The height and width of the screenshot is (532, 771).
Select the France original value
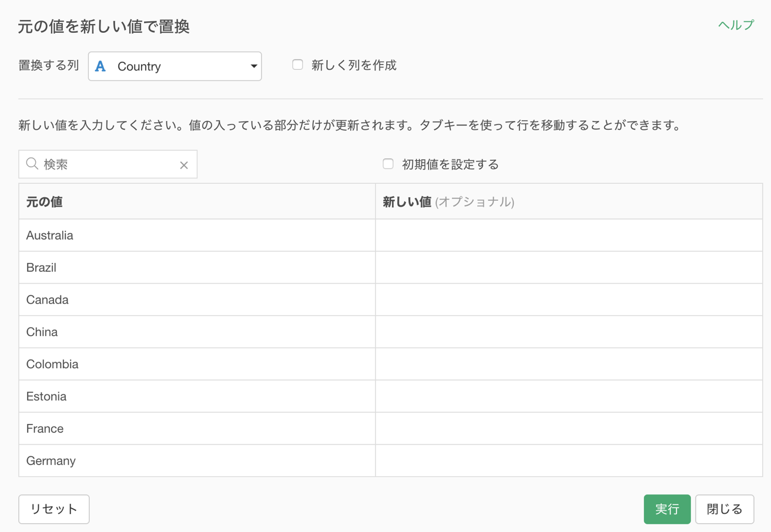click(x=197, y=429)
